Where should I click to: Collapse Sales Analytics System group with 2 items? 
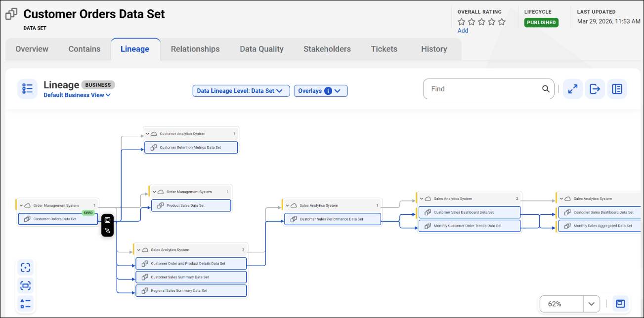[421, 199]
